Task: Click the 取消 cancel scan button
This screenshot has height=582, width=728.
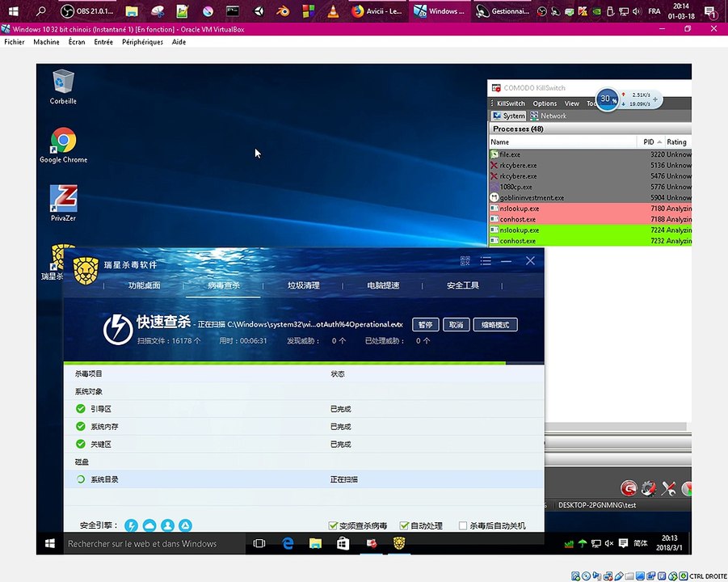Action: click(x=456, y=325)
